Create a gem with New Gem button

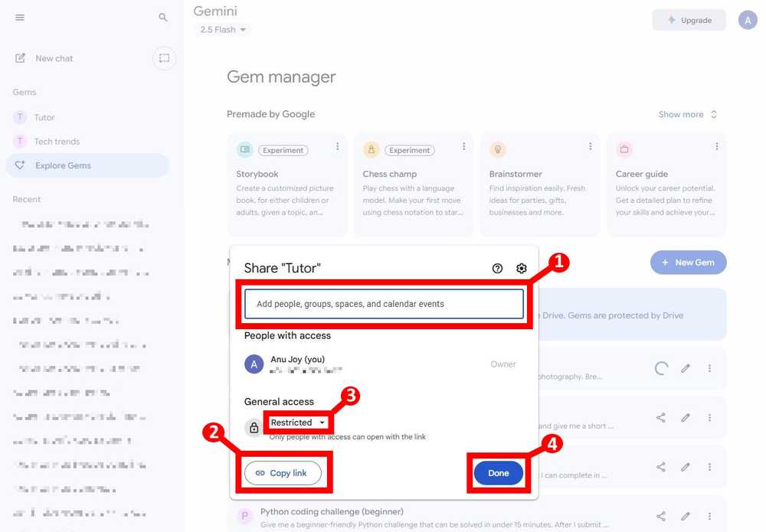pyautogui.click(x=689, y=263)
